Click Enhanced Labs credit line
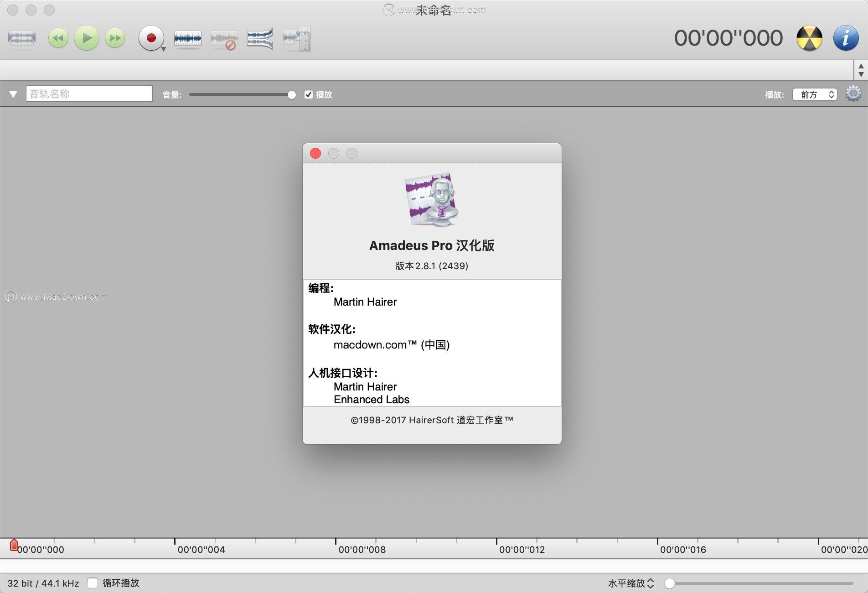Viewport: 868px width, 593px height. pyautogui.click(x=372, y=400)
